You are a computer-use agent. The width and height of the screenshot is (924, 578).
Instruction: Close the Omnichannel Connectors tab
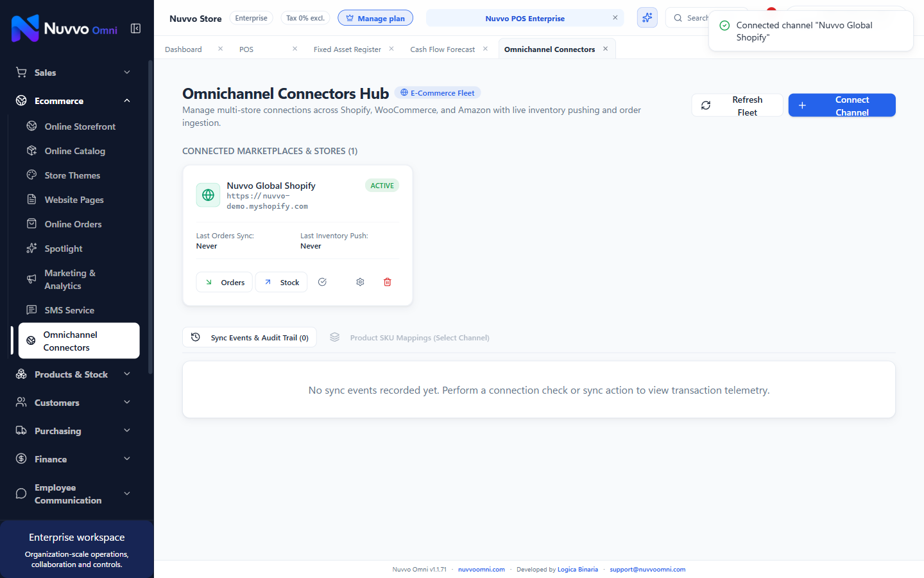coord(605,49)
